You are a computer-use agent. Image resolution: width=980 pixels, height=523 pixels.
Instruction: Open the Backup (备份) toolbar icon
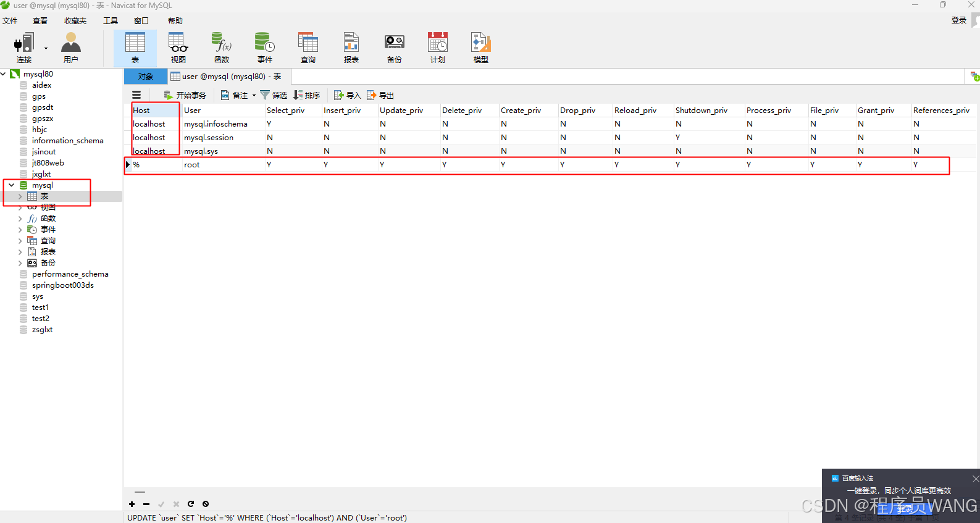pyautogui.click(x=395, y=48)
